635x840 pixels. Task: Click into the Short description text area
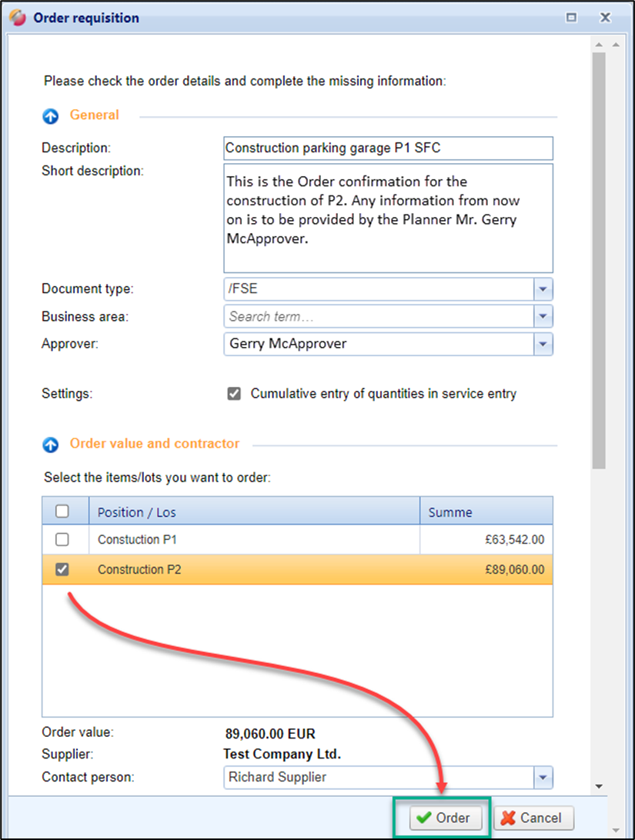click(388, 218)
